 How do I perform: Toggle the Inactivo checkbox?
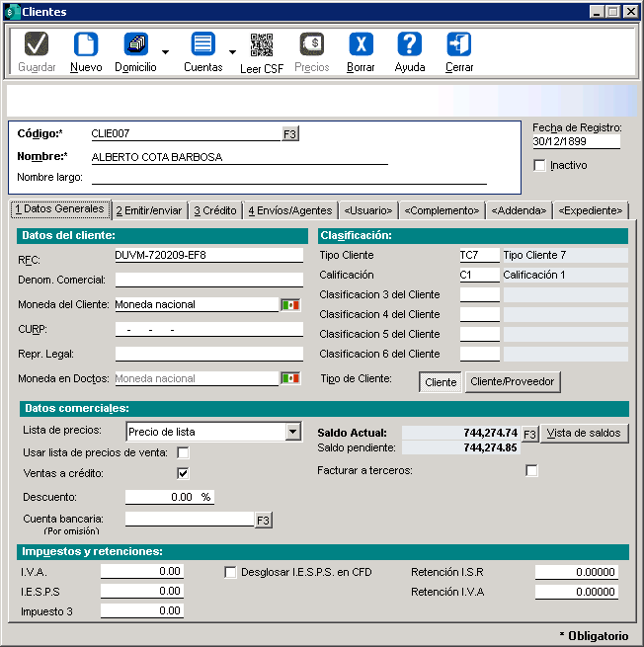[x=539, y=165]
